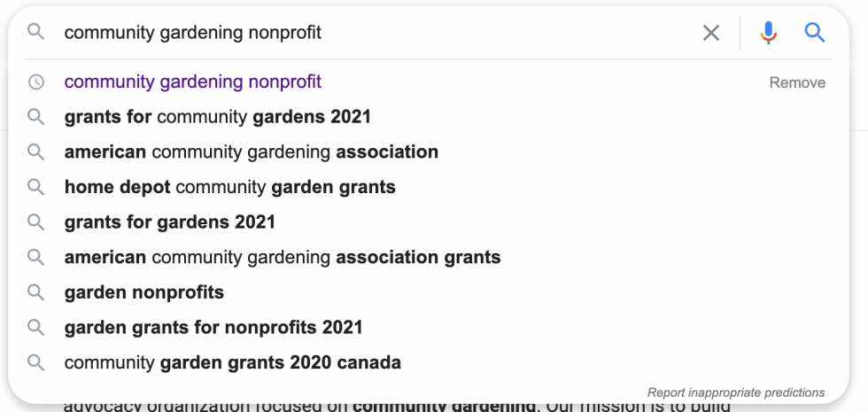Image resolution: width=868 pixels, height=412 pixels.
Task: Clear the search box with the X icon
Action: 710,34
